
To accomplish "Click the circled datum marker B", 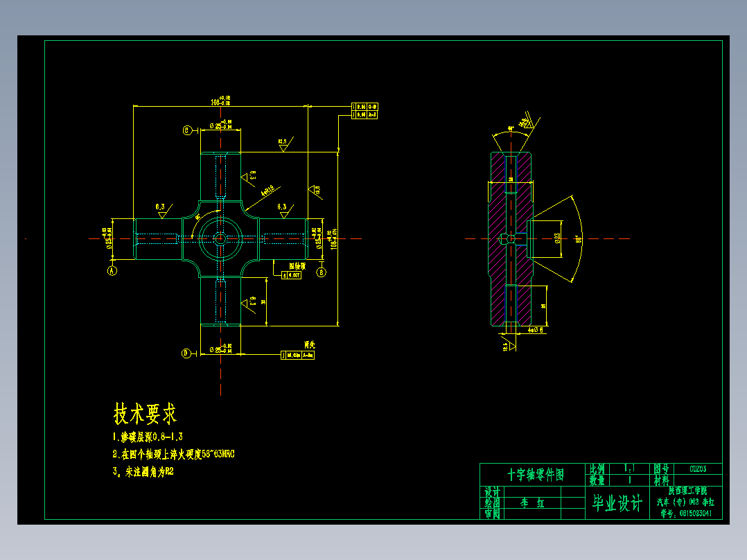I will pos(321,272).
